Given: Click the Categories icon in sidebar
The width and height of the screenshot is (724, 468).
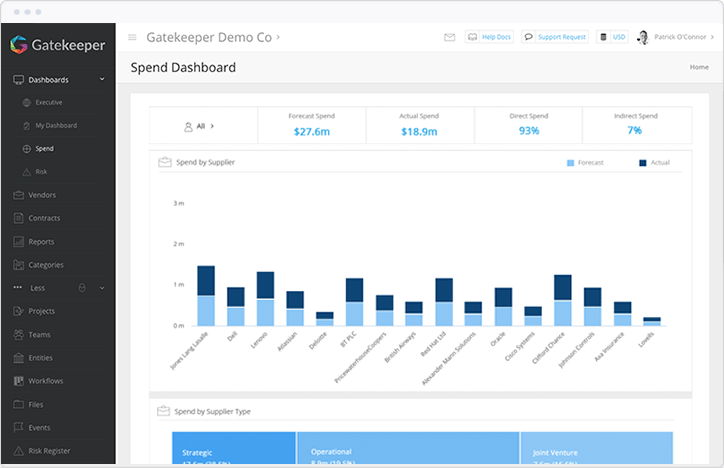Looking at the screenshot, I should click(x=18, y=265).
